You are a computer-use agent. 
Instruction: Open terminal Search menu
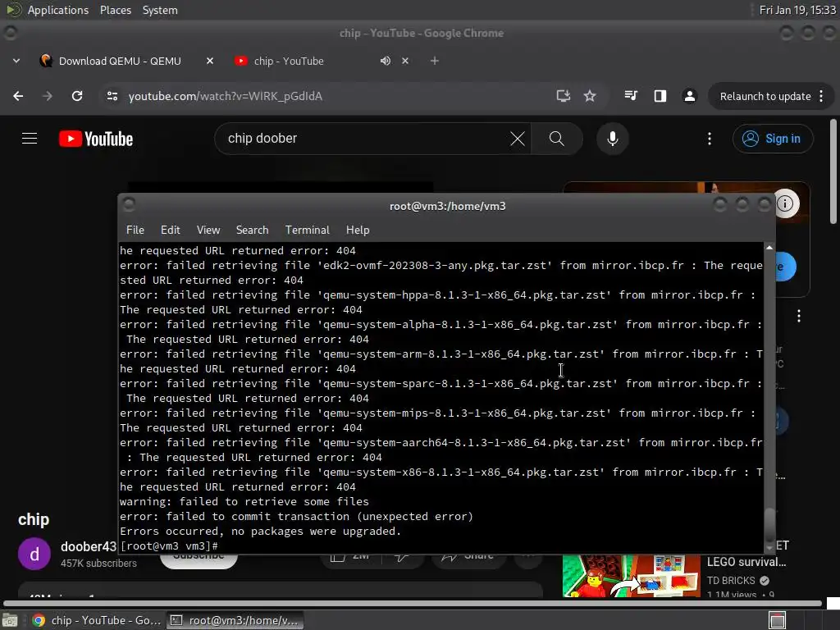coord(253,230)
